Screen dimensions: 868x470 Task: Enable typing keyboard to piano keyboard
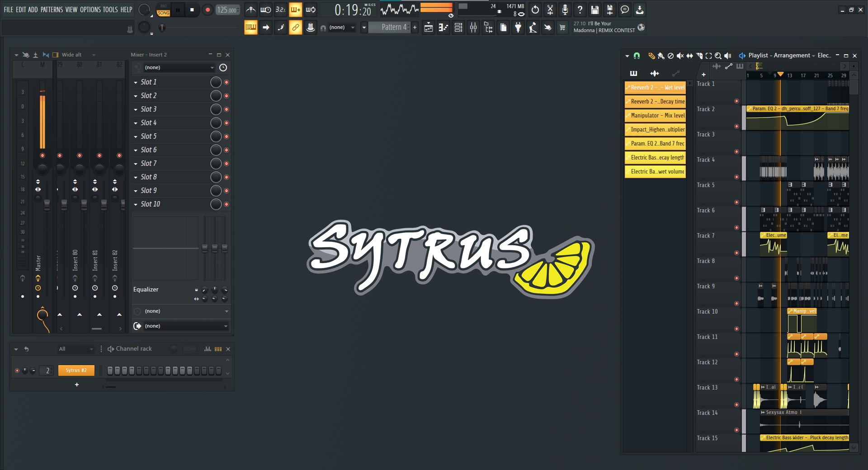[250, 28]
